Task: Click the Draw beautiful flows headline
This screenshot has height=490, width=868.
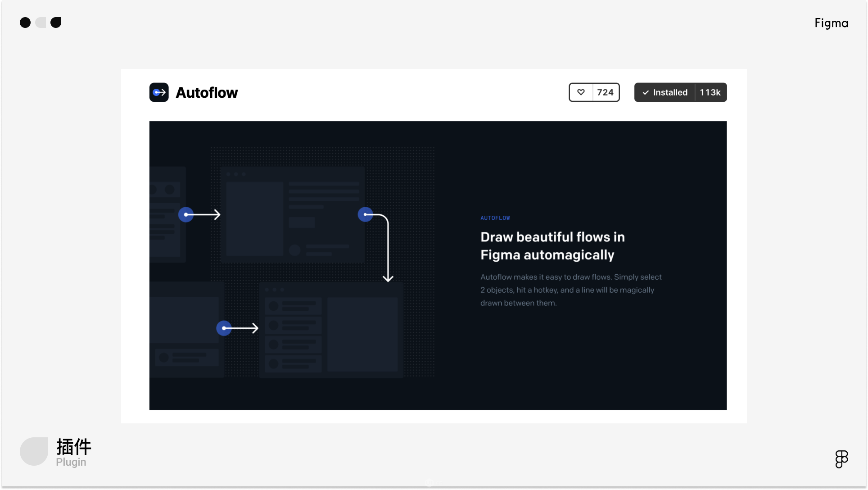Action: coord(552,246)
